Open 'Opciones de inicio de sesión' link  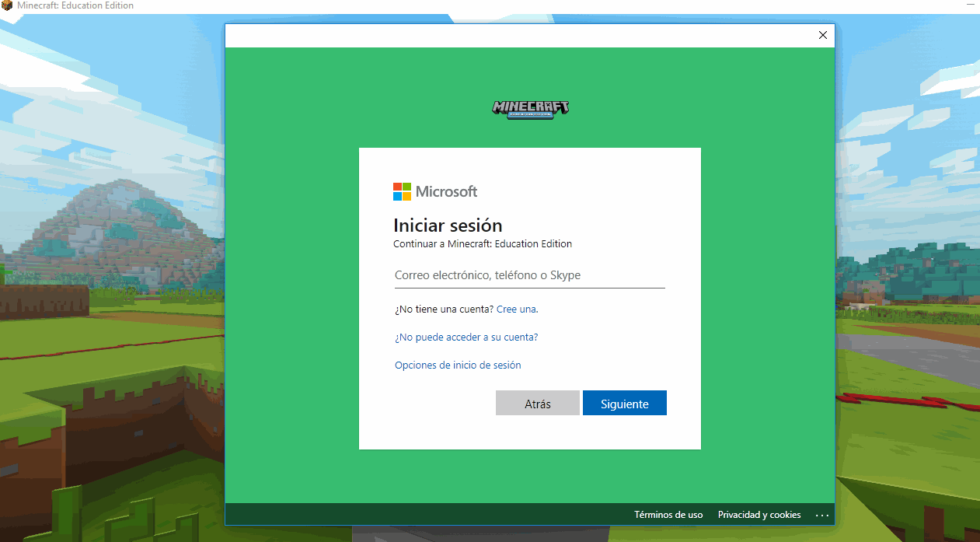coord(458,365)
